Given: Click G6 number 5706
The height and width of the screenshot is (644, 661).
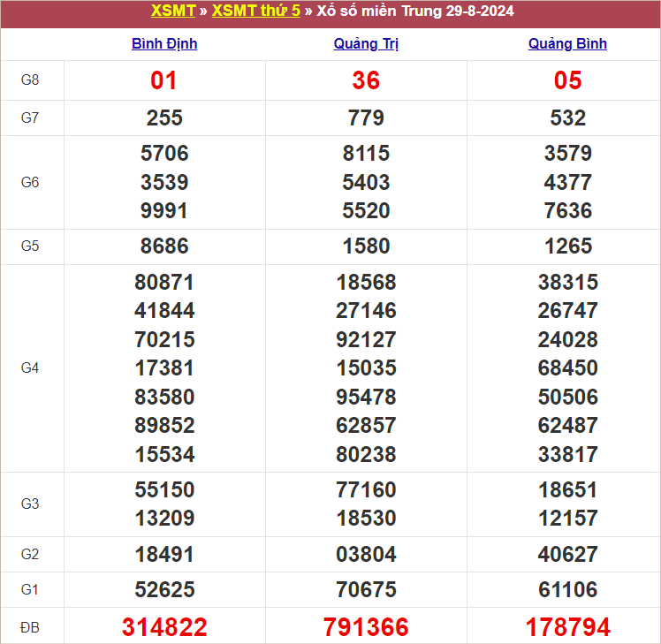Looking at the screenshot, I should tap(164, 153).
